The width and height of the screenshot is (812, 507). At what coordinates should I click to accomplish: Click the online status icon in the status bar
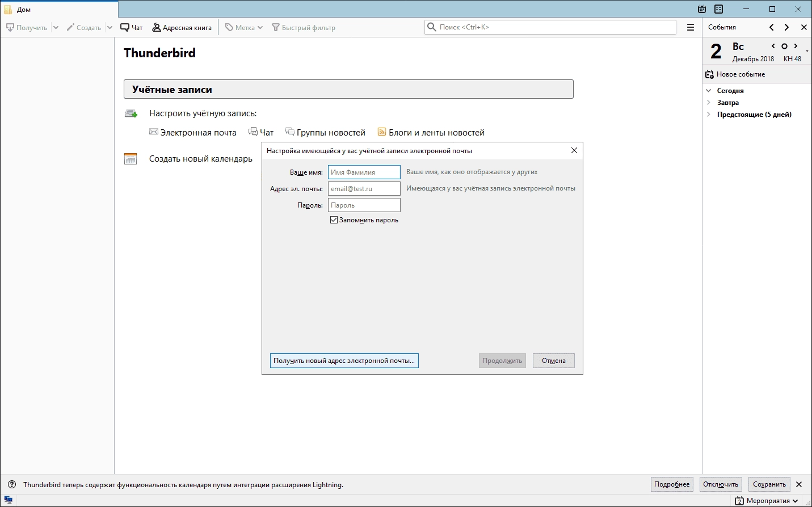tap(9, 500)
